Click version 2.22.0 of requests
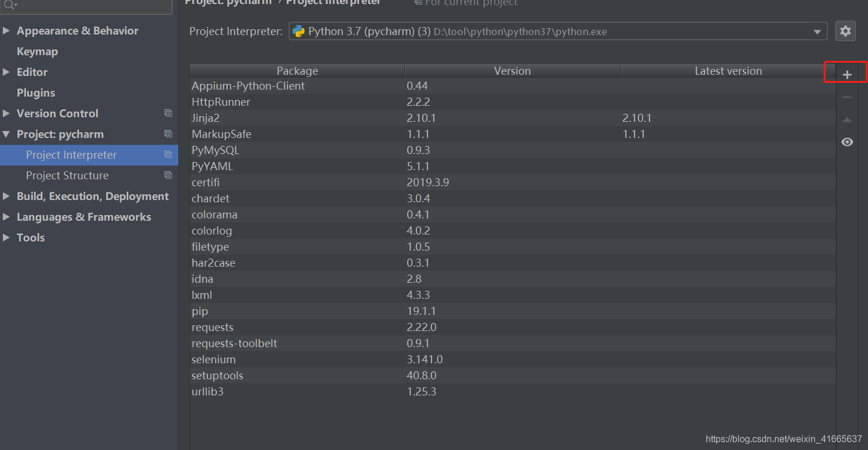The height and width of the screenshot is (450, 868). pos(422,327)
